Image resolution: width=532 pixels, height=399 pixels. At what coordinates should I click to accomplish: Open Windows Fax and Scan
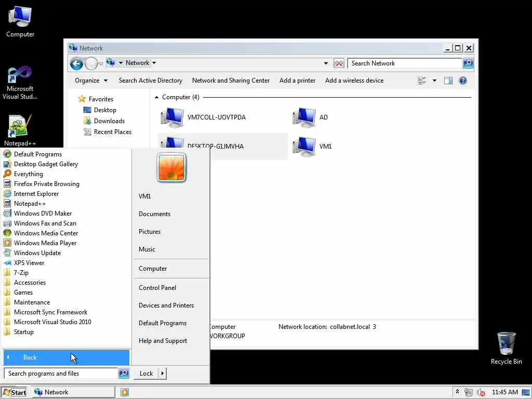click(x=45, y=223)
